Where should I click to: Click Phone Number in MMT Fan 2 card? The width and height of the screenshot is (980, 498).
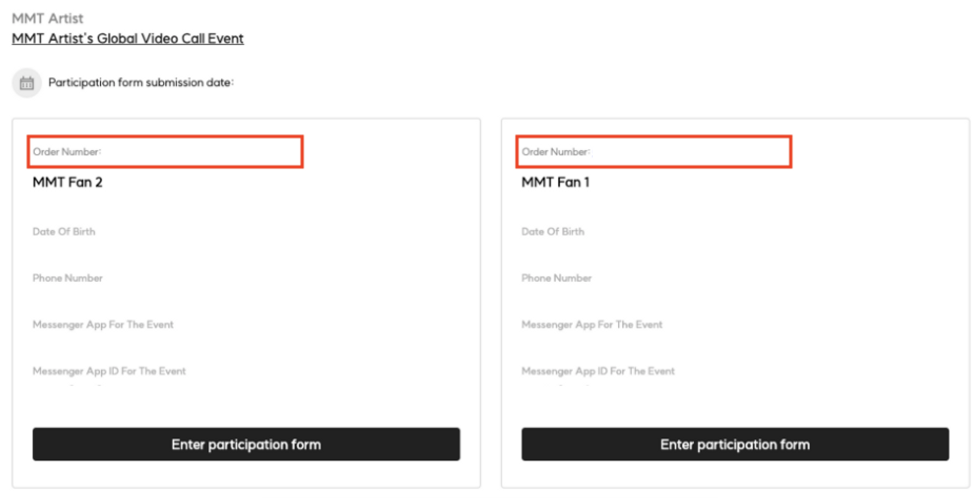[x=67, y=278]
